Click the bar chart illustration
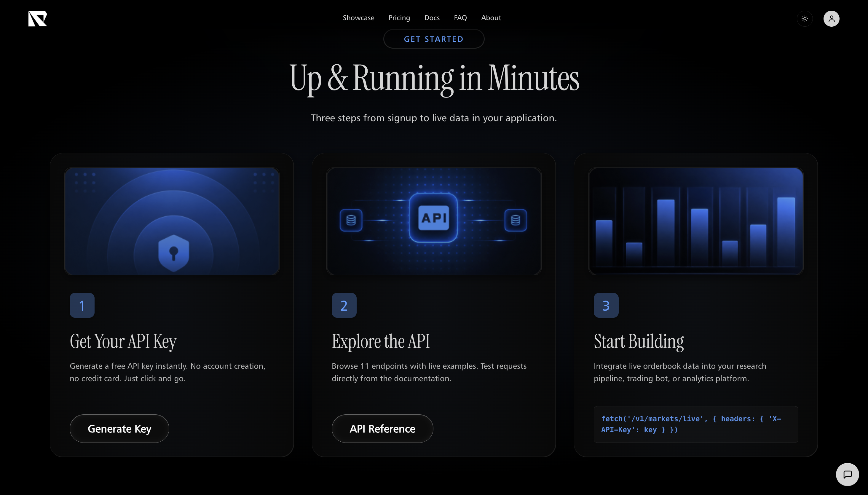This screenshot has height=495, width=868. (x=696, y=221)
